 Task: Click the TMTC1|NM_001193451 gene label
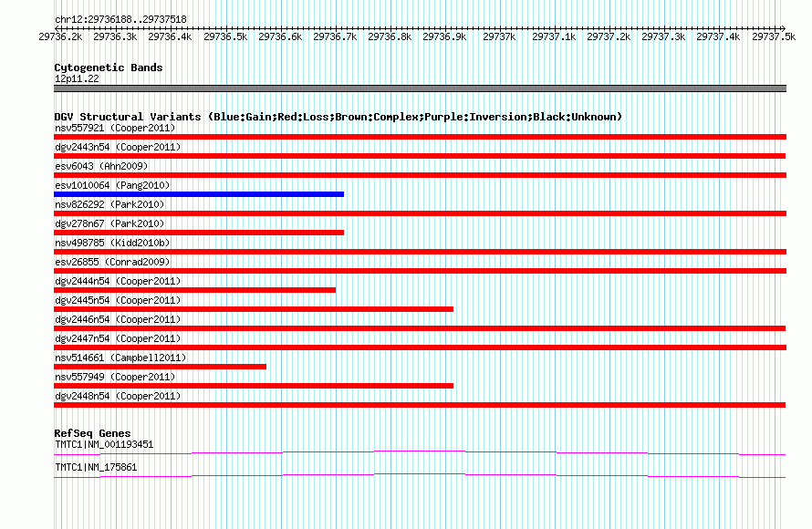click(x=104, y=444)
